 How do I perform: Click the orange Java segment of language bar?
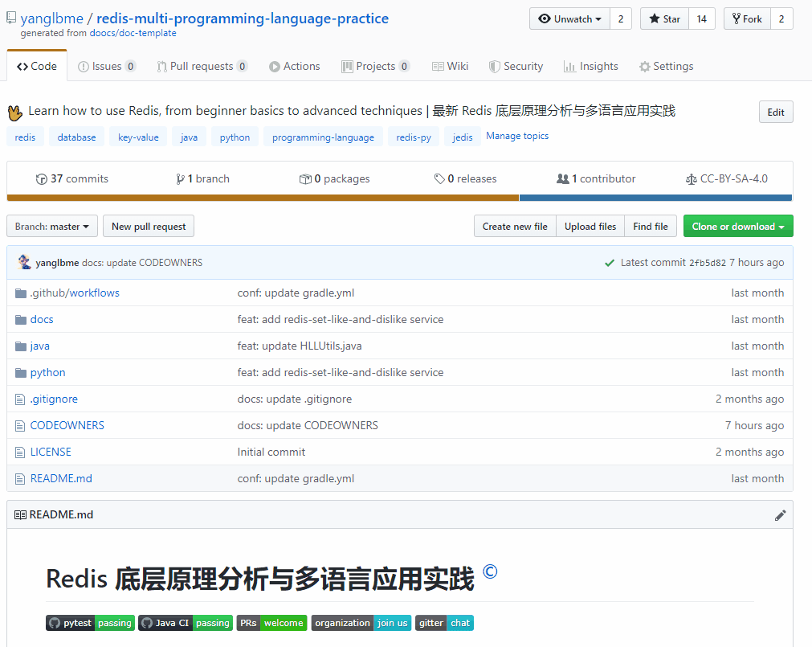[x=263, y=198]
